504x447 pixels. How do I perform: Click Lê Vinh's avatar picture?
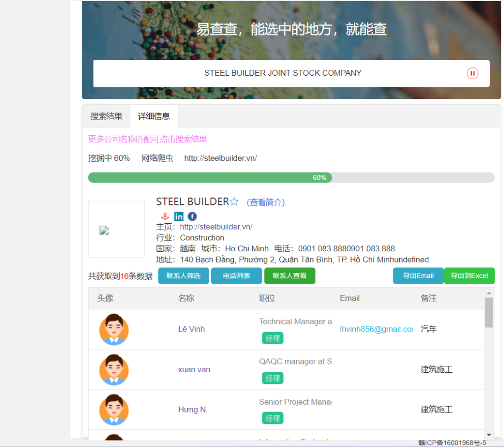click(x=114, y=329)
